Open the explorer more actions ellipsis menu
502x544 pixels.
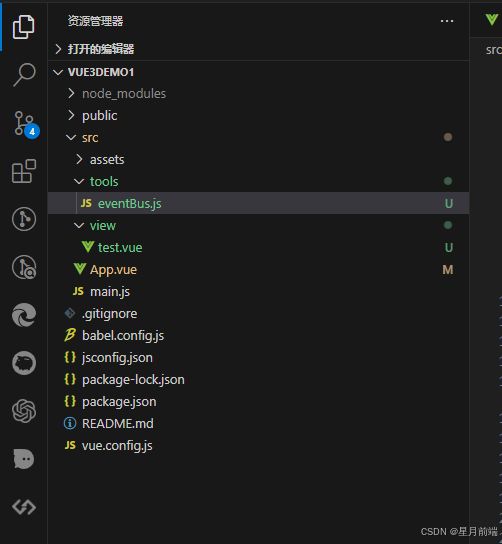[447, 21]
